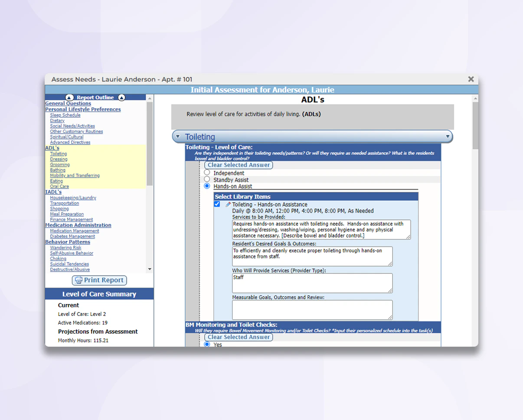Image resolution: width=523 pixels, height=420 pixels.
Task: Click the X icon to close the assessment window
Action: [471, 79]
